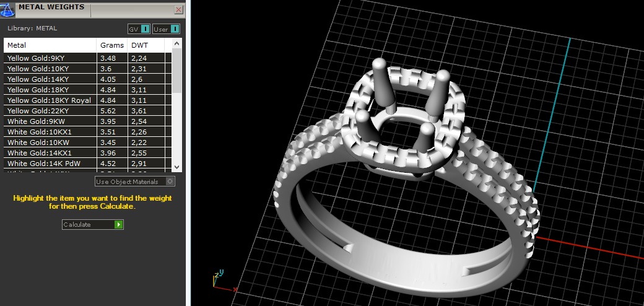Select the Yellow Gold:10KY row
The height and width of the screenshot is (306, 644).
coord(87,69)
